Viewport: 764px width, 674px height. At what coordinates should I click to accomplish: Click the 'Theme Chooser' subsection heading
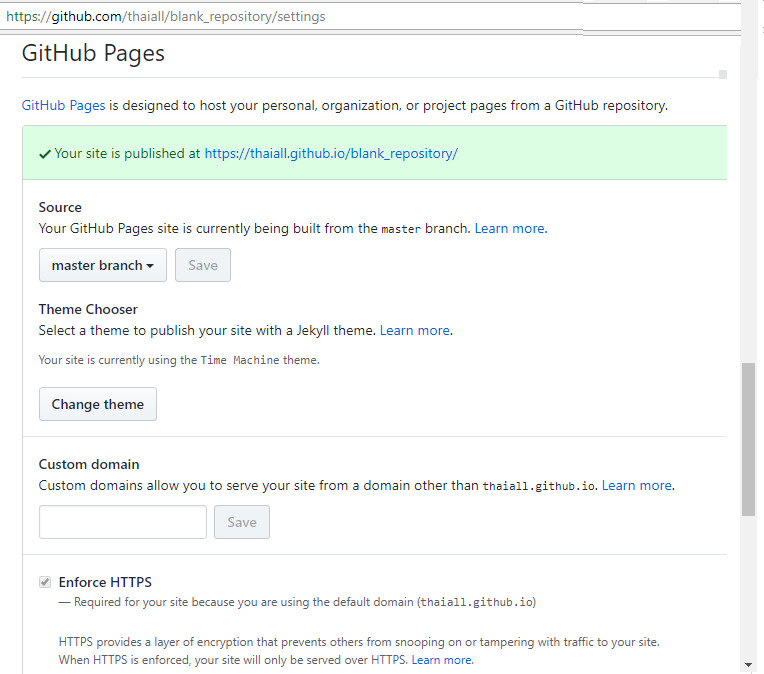tap(88, 309)
